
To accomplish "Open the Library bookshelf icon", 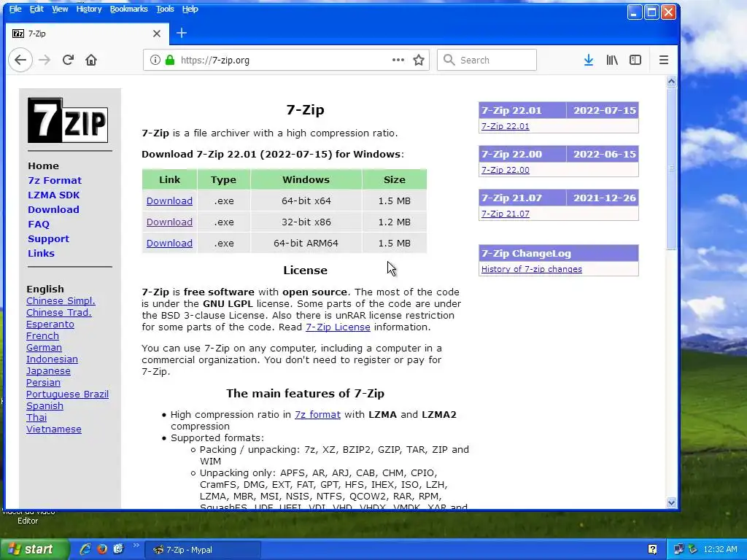I will [612, 60].
